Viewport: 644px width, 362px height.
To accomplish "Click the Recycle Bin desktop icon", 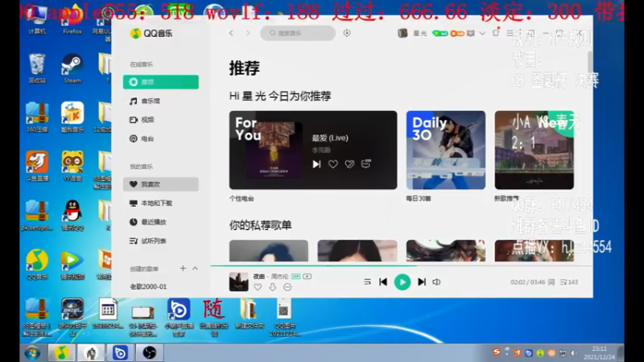I will 37,68.
